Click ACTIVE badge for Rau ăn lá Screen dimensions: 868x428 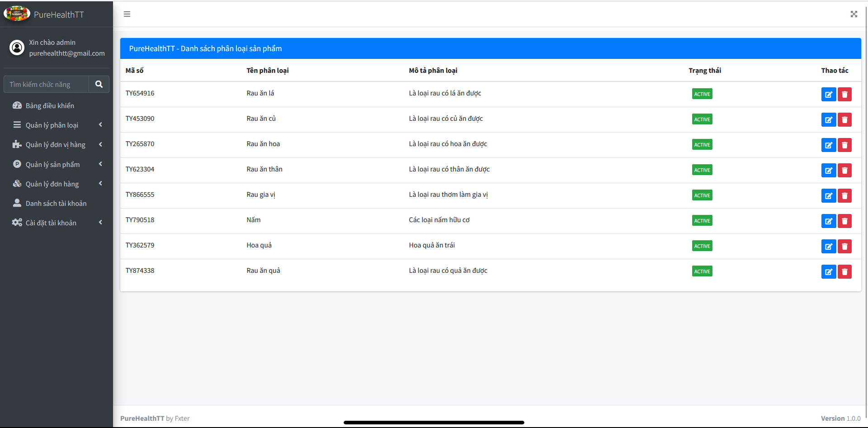pos(702,94)
